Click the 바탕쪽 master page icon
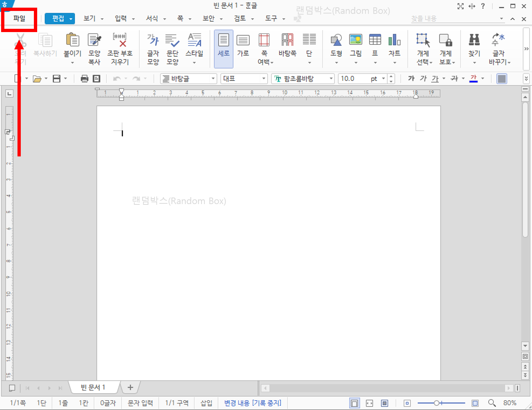The height and width of the screenshot is (410, 532). coord(287,40)
